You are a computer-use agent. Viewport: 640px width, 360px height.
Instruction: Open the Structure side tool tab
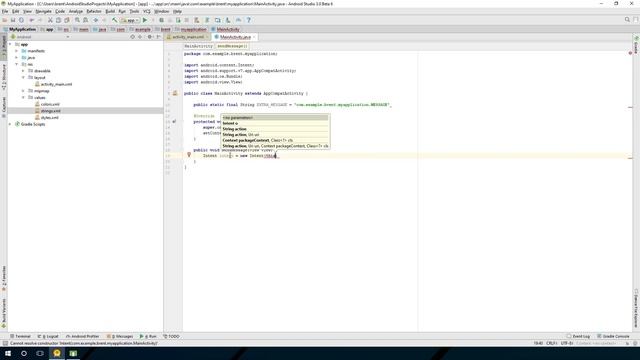4,78
